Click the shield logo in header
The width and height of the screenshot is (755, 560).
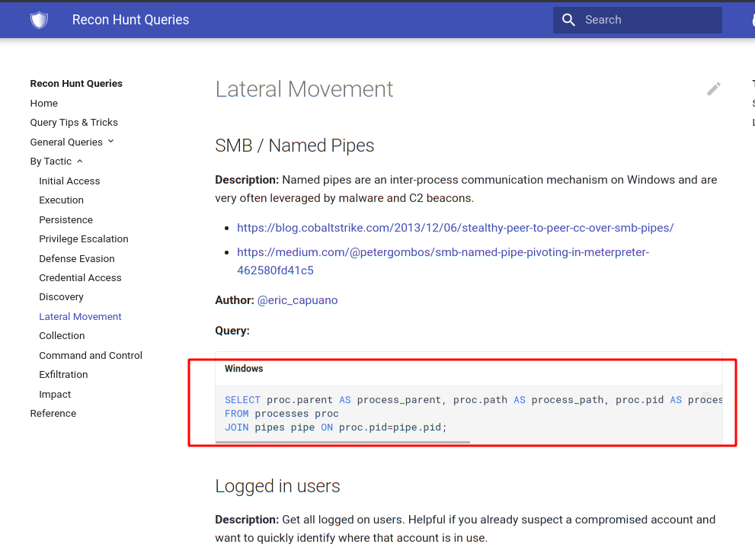pos(39,20)
